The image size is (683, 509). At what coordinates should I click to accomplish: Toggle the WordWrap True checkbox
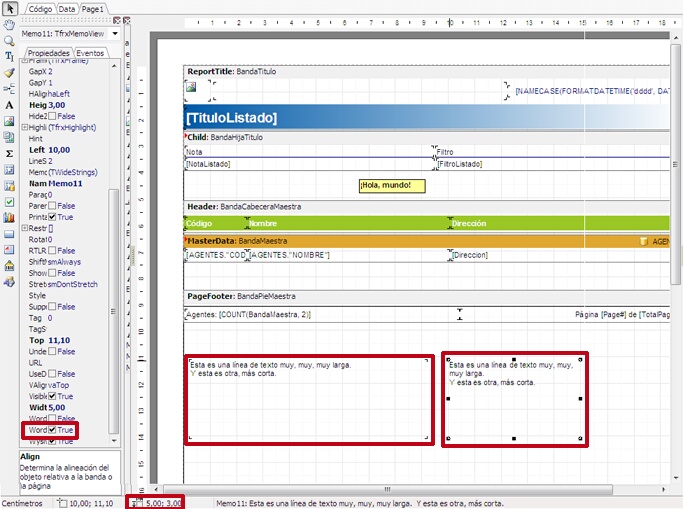[x=53, y=430]
